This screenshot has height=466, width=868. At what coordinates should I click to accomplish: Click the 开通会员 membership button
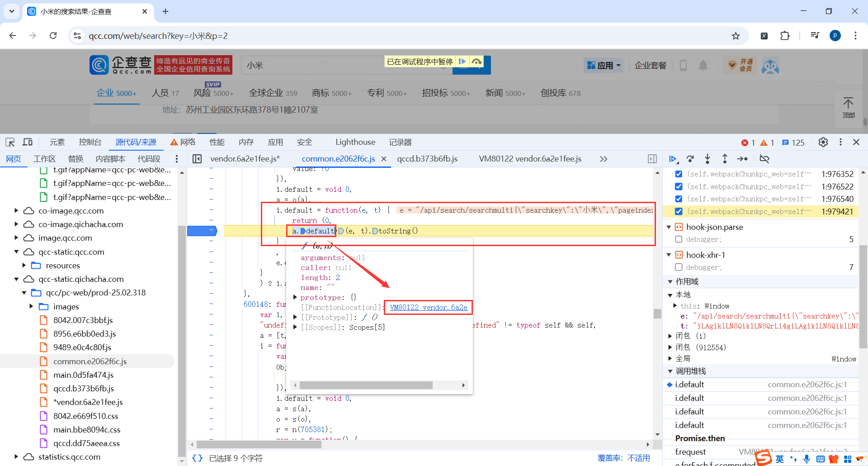[740, 66]
